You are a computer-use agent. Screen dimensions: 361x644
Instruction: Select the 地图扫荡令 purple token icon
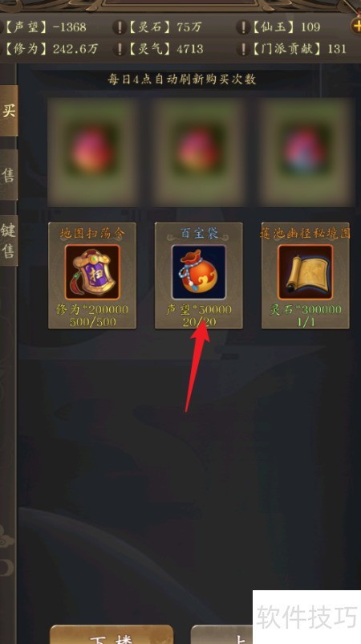point(92,272)
